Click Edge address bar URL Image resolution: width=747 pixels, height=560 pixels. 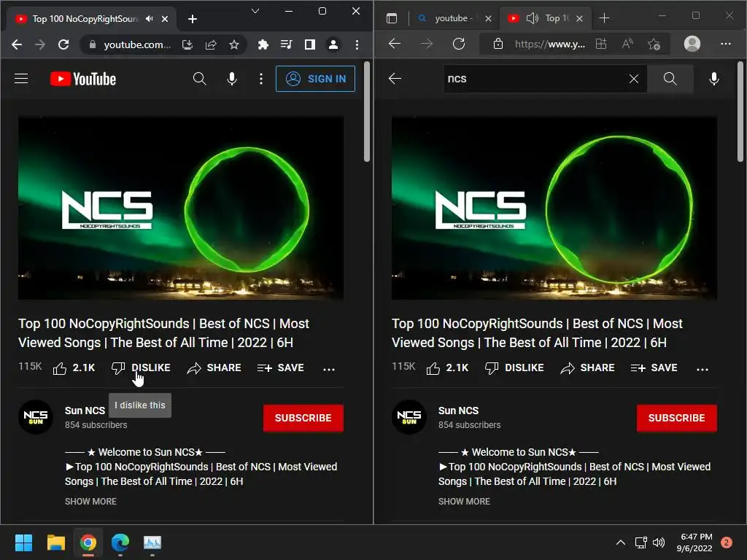click(550, 44)
